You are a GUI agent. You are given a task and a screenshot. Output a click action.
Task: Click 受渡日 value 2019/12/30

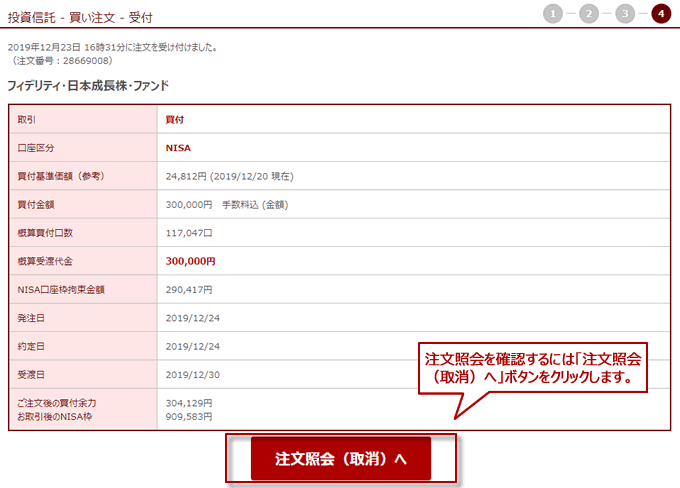[193, 375]
